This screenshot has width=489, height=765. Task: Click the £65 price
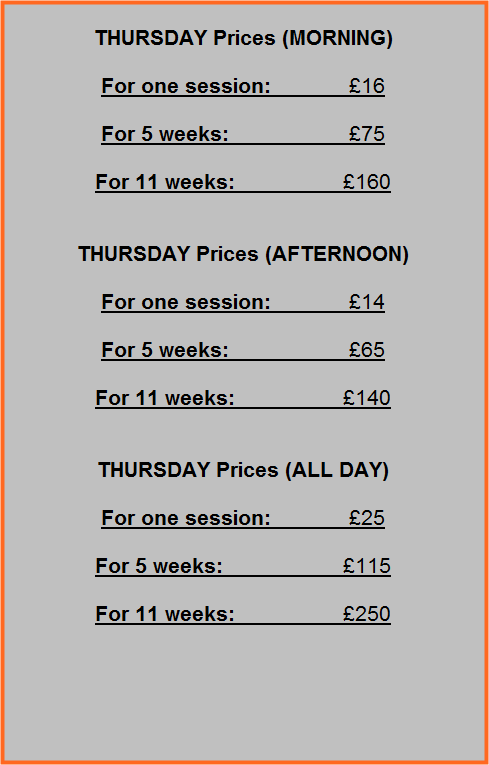(367, 350)
